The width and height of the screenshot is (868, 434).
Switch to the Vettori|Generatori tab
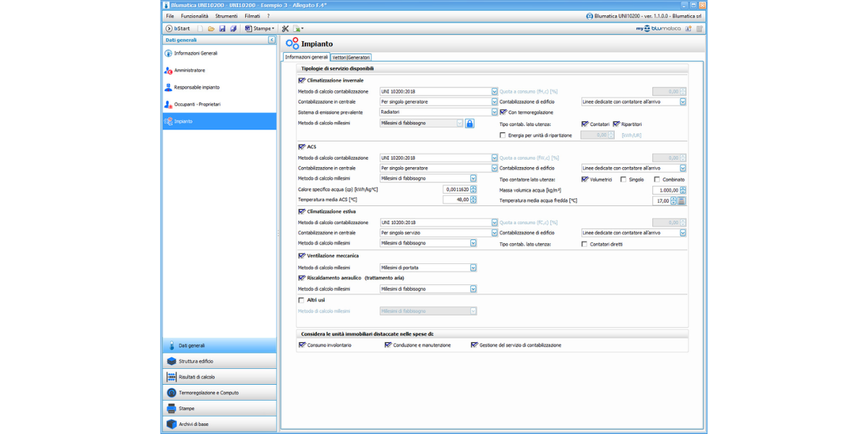tap(351, 57)
